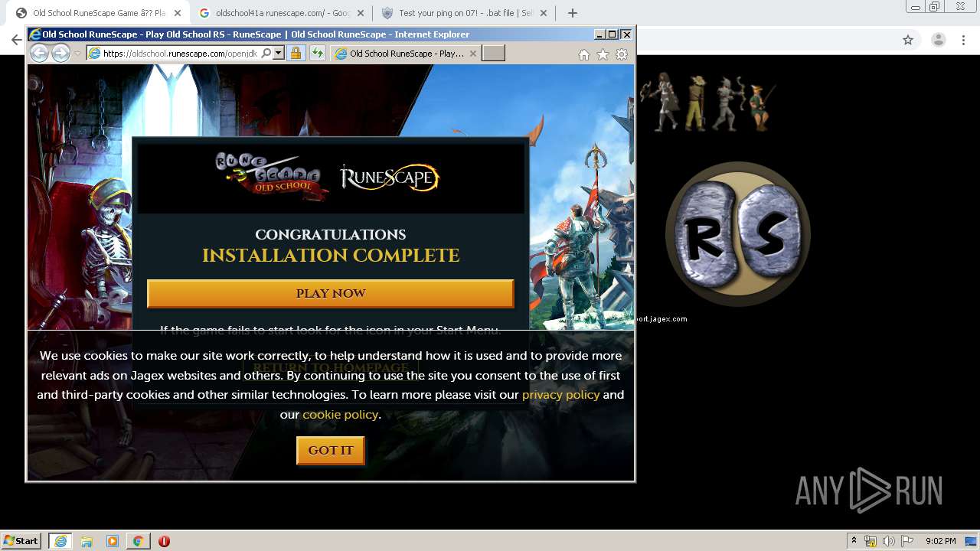Open File Explorer folder from taskbar
This screenshot has height=551, width=980.
(x=87, y=541)
